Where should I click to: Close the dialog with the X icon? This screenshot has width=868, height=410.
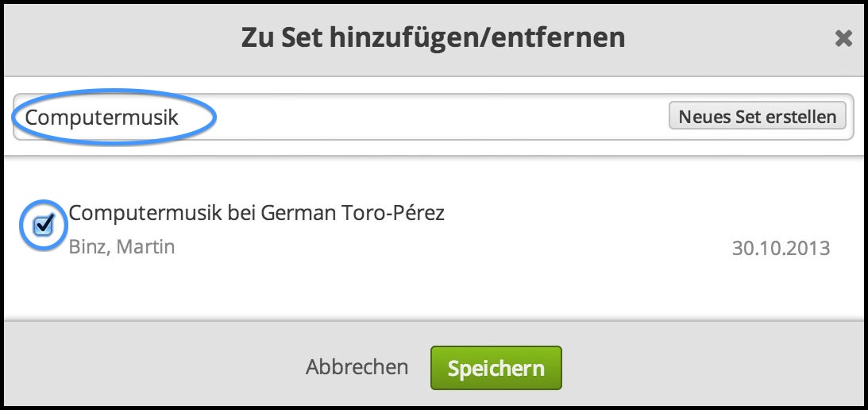(x=843, y=38)
